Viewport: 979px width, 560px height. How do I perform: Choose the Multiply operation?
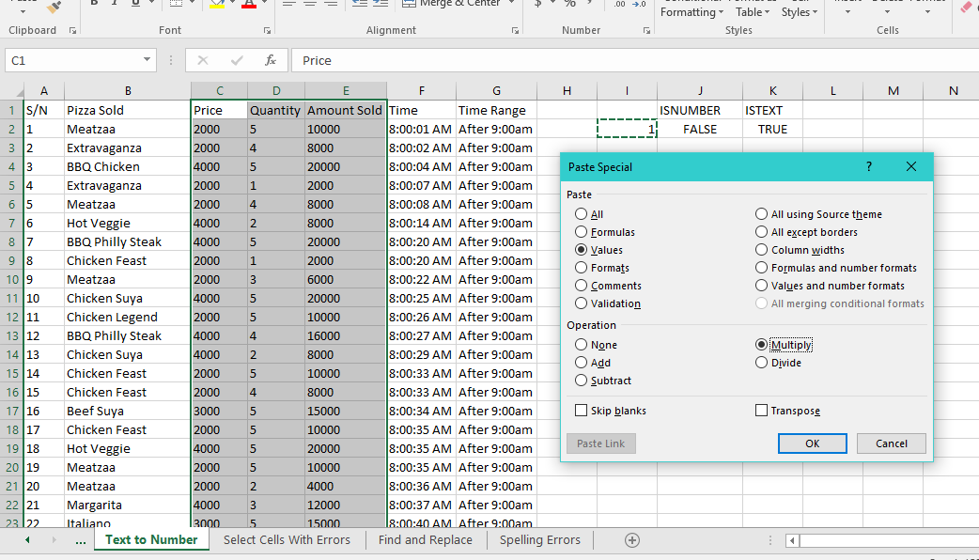(763, 344)
